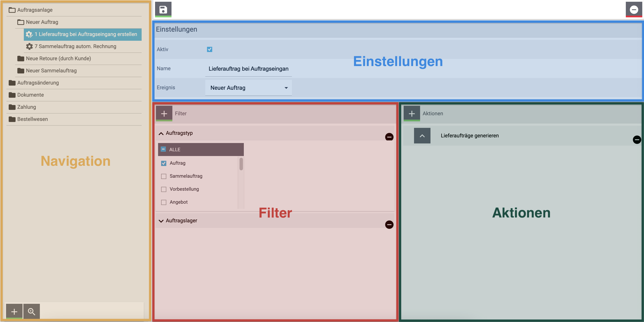644x322 pixels.
Task: Collapse the Auftragstyp filter section
Action: coord(161,133)
